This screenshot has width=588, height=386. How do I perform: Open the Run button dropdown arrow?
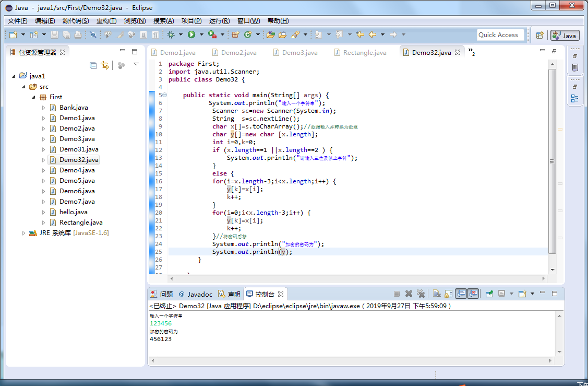201,34
